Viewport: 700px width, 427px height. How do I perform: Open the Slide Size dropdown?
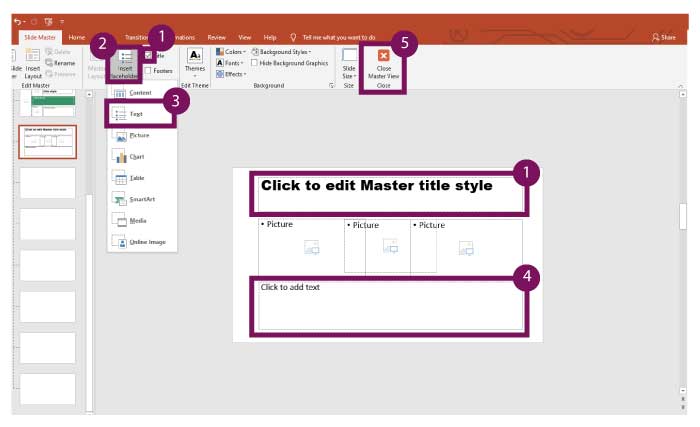pos(349,63)
